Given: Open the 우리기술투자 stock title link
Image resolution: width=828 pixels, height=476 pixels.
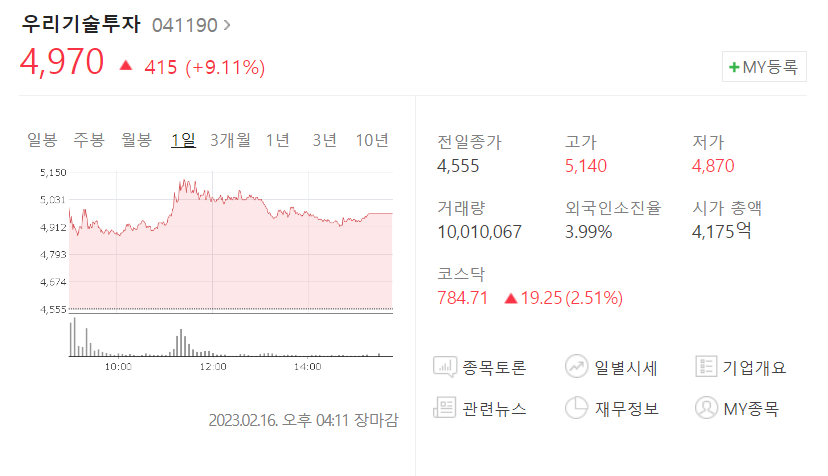Looking at the screenshot, I should pos(81,24).
